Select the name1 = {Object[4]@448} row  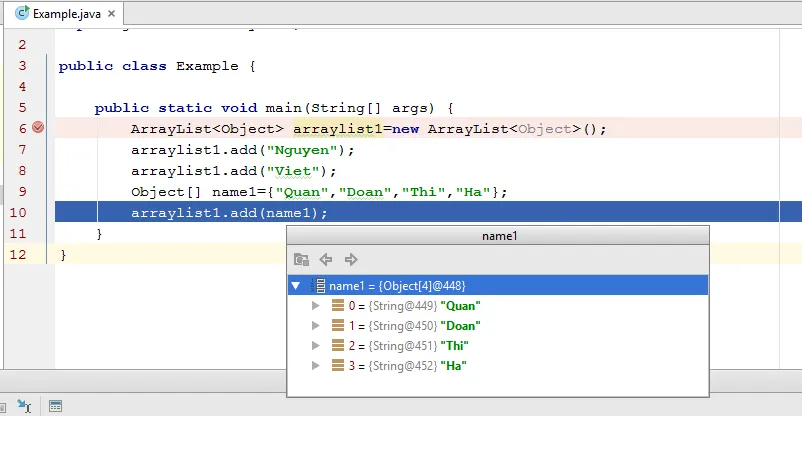(498, 285)
